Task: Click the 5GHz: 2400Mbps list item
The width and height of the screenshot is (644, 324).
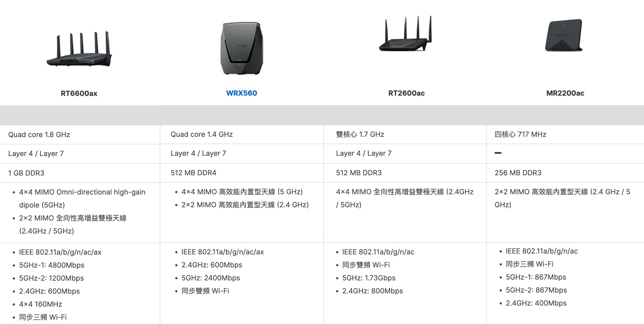Action: [211, 278]
